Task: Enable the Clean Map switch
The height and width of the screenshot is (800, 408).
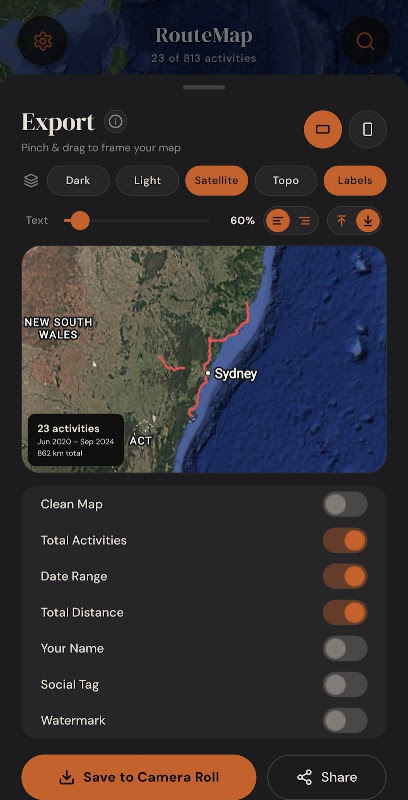Action: tap(345, 505)
